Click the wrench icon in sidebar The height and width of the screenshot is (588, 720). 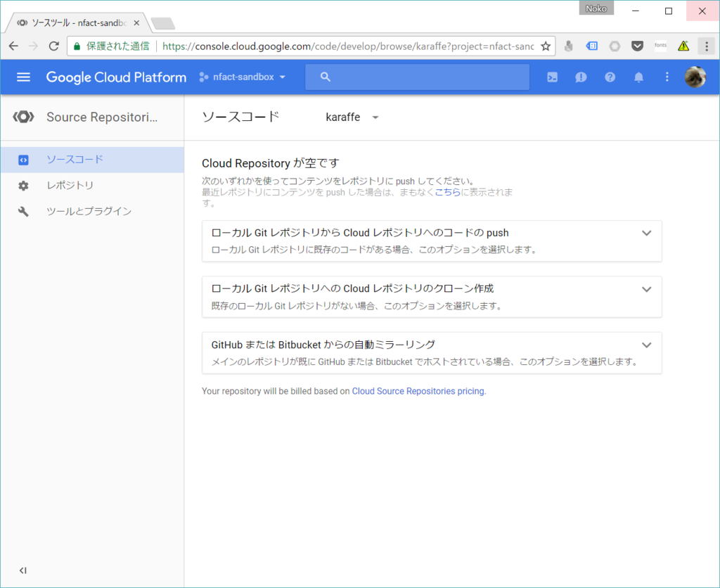click(23, 211)
